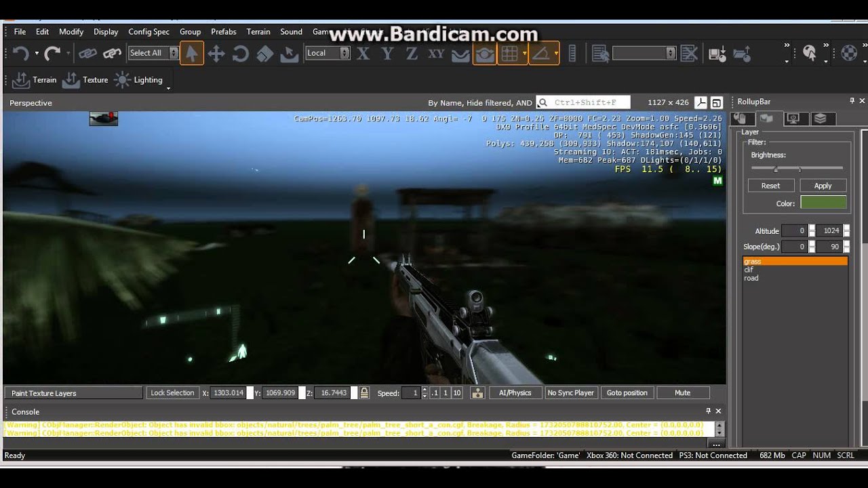Click the green layer Color swatch
868x488 pixels.
pyautogui.click(x=823, y=203)
